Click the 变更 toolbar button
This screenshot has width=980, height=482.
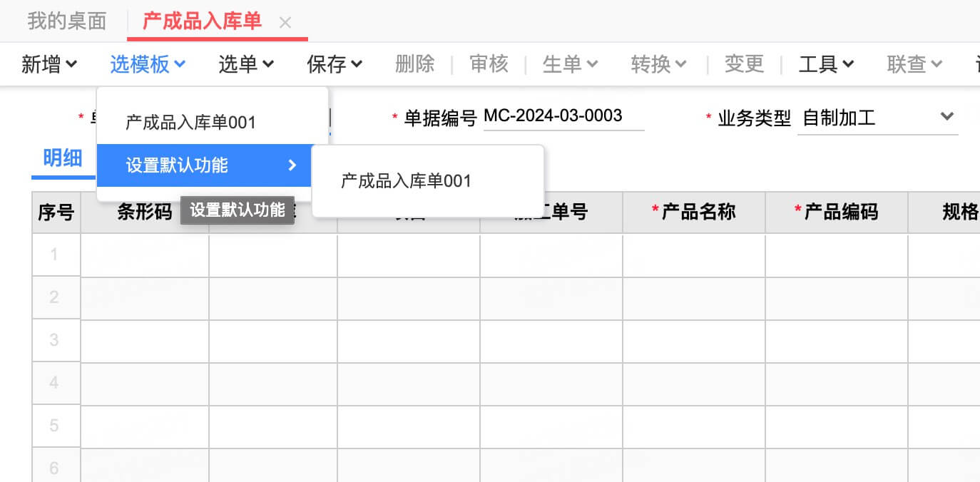coord(745,64)
